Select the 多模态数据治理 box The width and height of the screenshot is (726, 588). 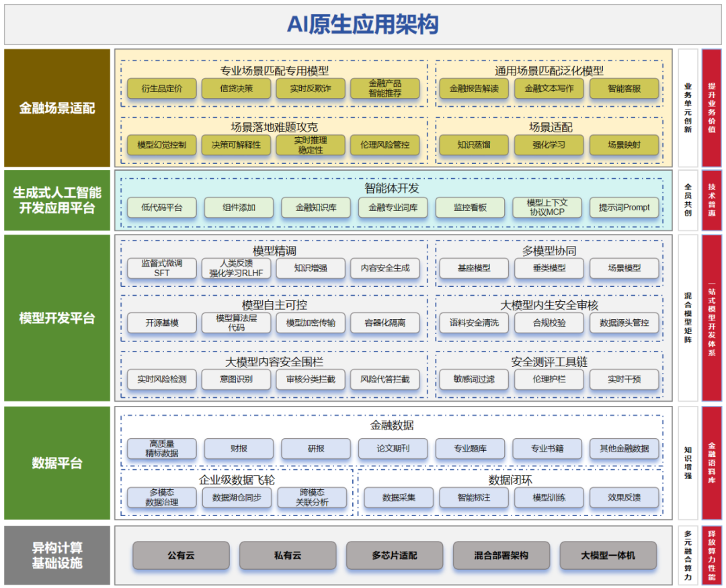tap(161, 497)
